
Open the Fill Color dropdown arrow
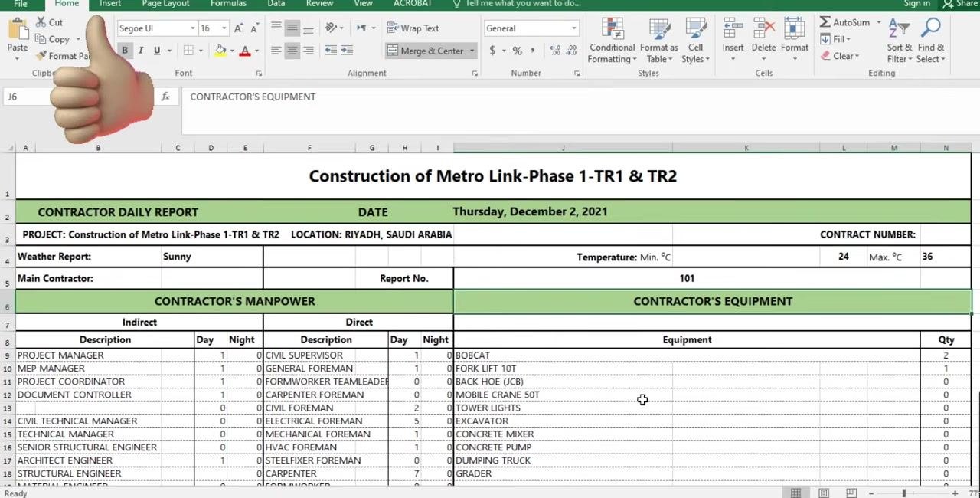(x=232, y=51)
